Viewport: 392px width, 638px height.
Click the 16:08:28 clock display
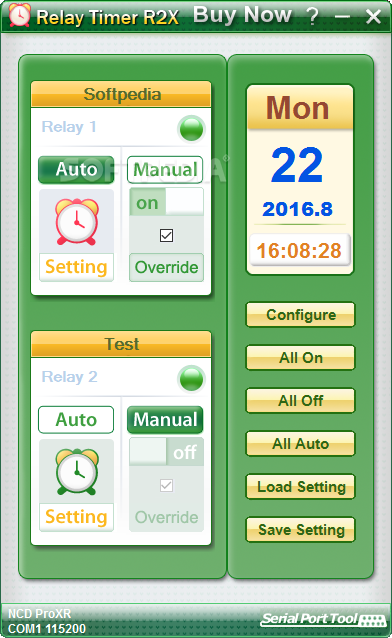point(299,250)
